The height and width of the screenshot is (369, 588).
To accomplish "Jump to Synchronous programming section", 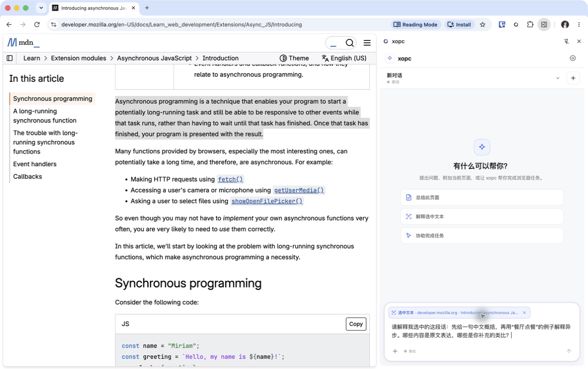I will click(x=52, y=98).
